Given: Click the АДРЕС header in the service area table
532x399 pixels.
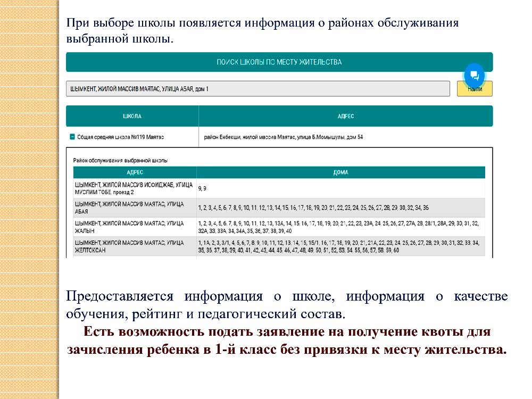Looking at the screenshot, I should click(135, 172).
